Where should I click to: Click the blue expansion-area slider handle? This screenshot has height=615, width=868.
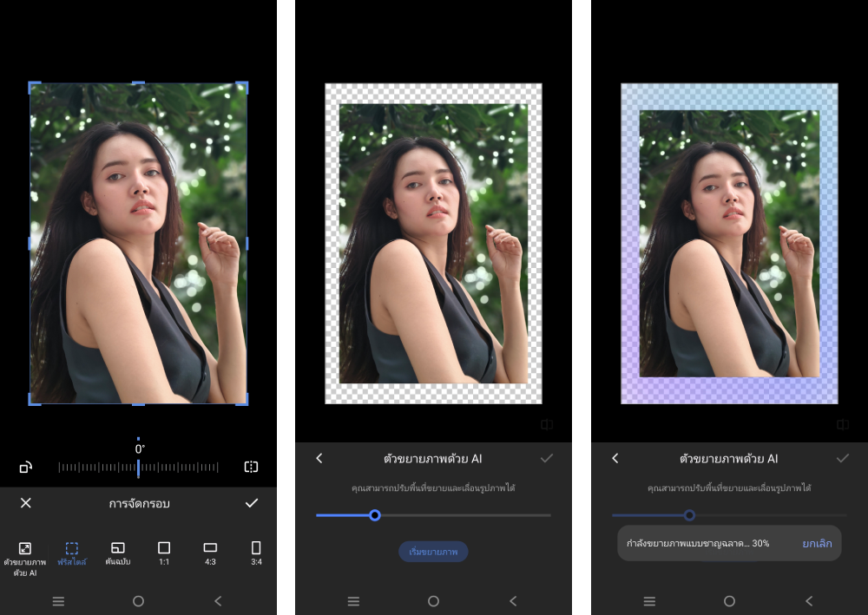375,515
